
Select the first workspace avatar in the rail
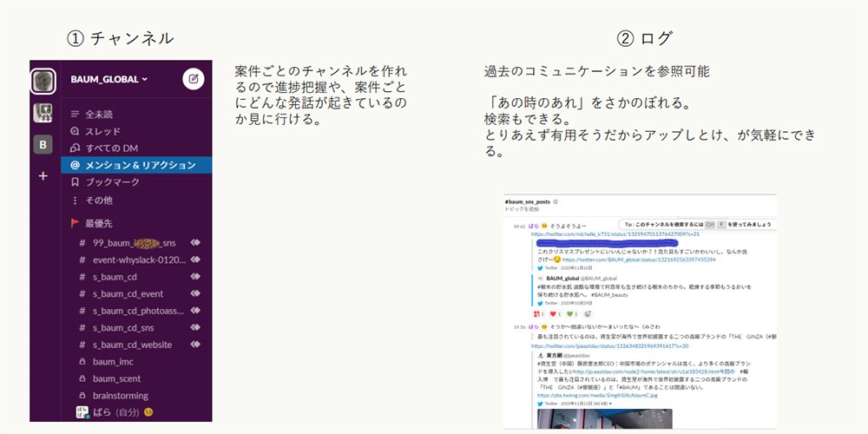tap(43, 82)
